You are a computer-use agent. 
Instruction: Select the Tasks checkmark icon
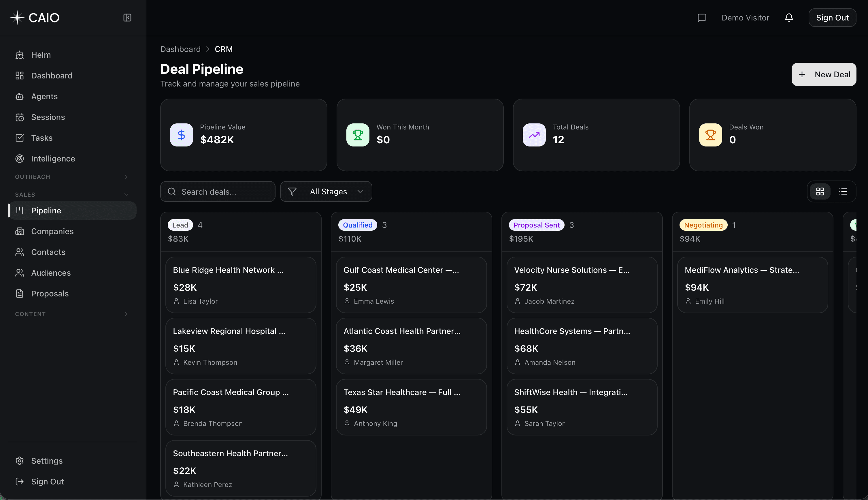[x=20, y=138]
